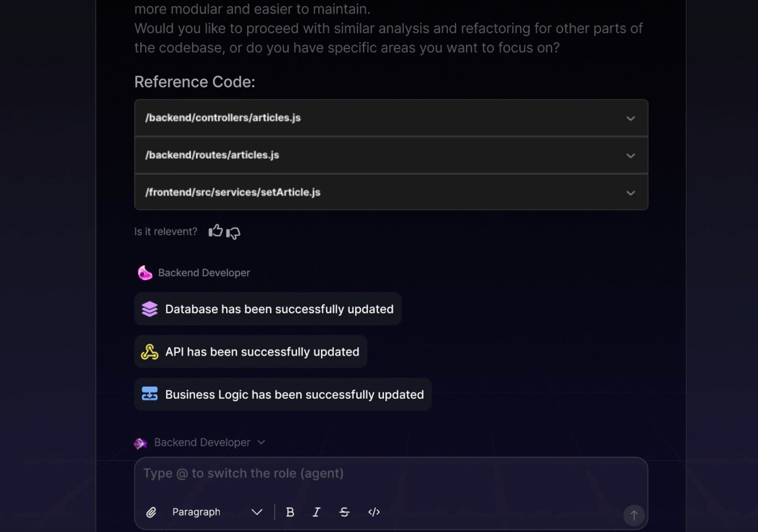Toggle inline code formatting
The image size is (758, 532).
click(x=374, y=512)
